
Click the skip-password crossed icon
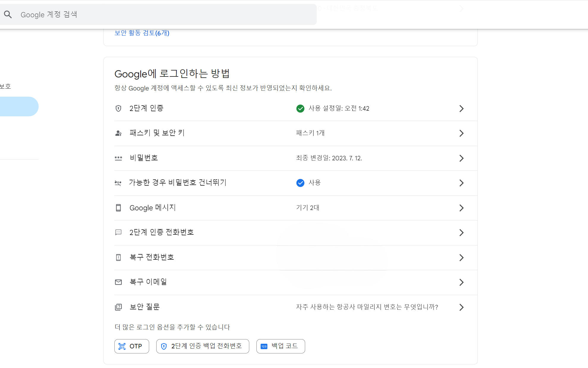coord(118,183)
